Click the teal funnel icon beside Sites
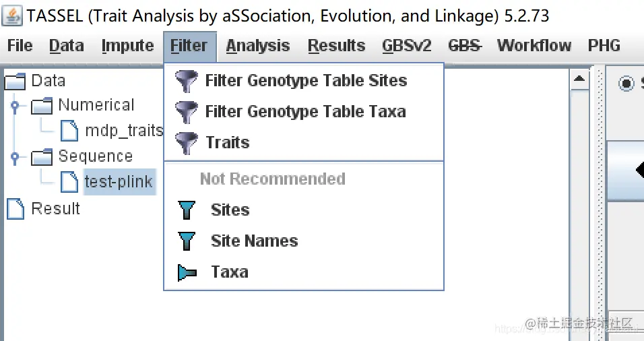The height and width of the screenshot is (341, 644). (187, 210)
